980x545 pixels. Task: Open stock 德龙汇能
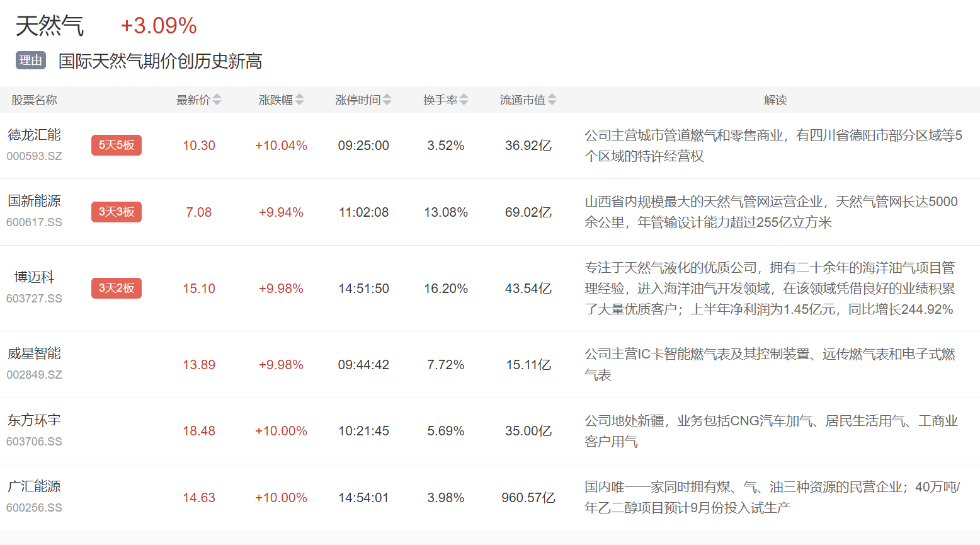(35, 135)
